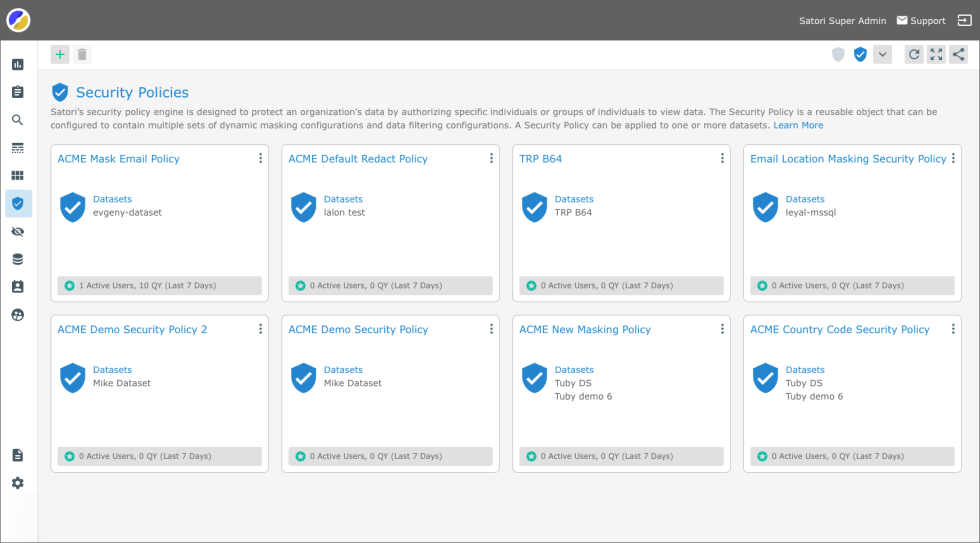Click shield icon on TRP B64 card
Screen dimensions: 980x543
click(x=534, y=207)
